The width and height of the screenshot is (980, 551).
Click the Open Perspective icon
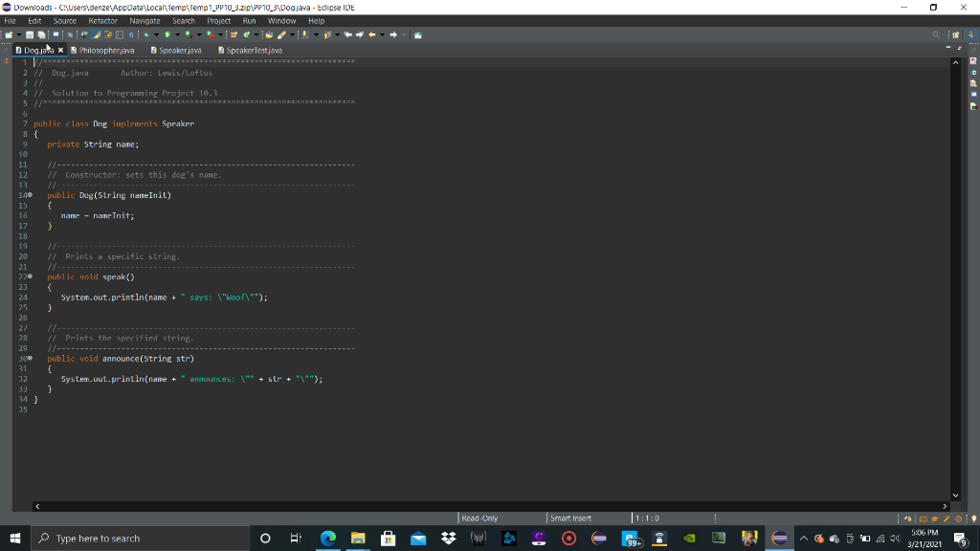(956, 35)
